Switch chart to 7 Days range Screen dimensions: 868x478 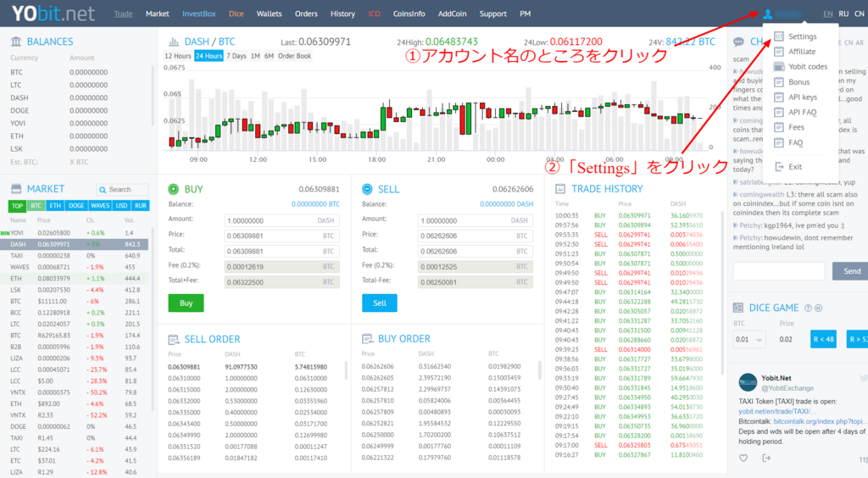point(236,56)
